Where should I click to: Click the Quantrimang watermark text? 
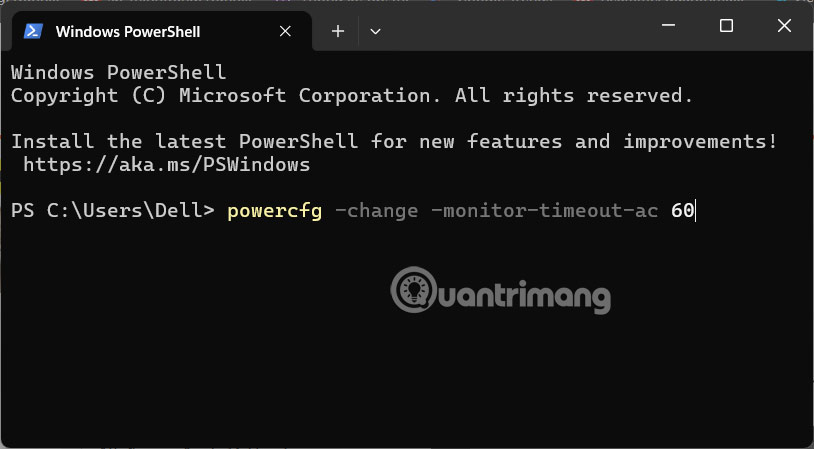(520, 295)
